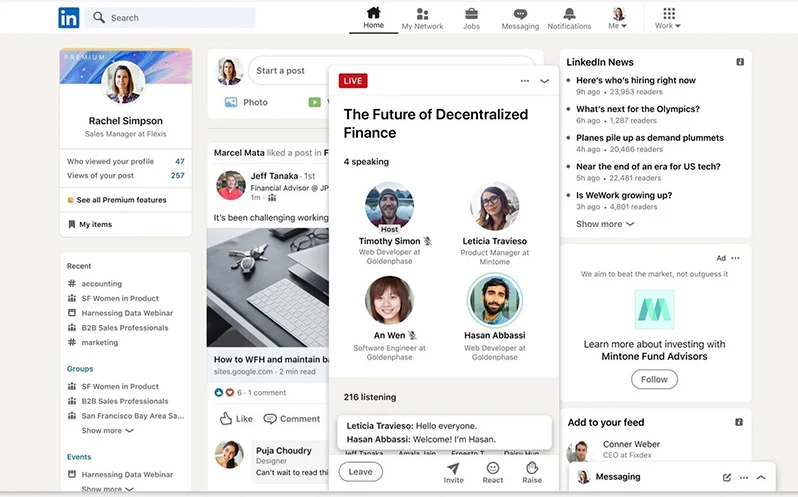Leave the live audio room
Viewport: 798px width, 497px height.
360,472
